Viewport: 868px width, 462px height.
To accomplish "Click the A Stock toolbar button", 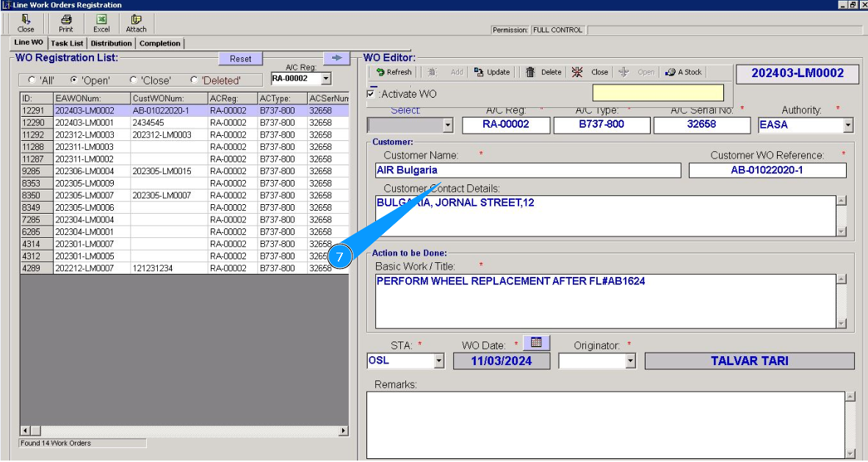I will (x=683, y=72).
